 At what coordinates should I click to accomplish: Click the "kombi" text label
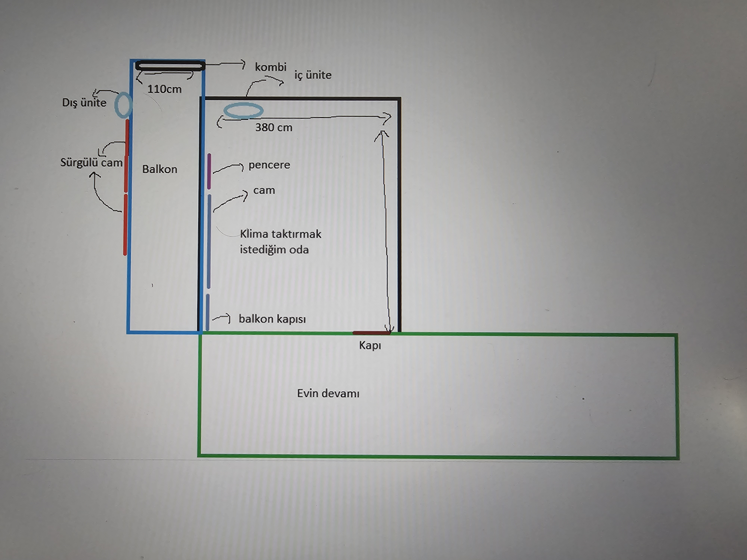coord(270,67)
